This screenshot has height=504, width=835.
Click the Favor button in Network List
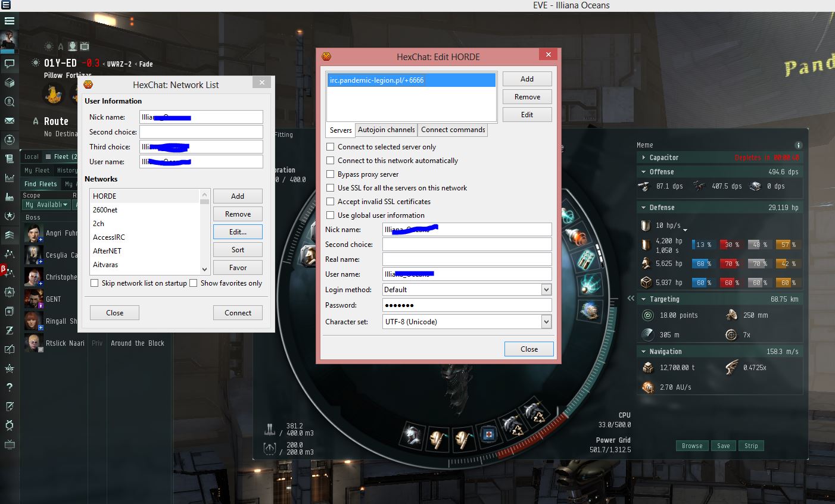(x=238, y=268)
